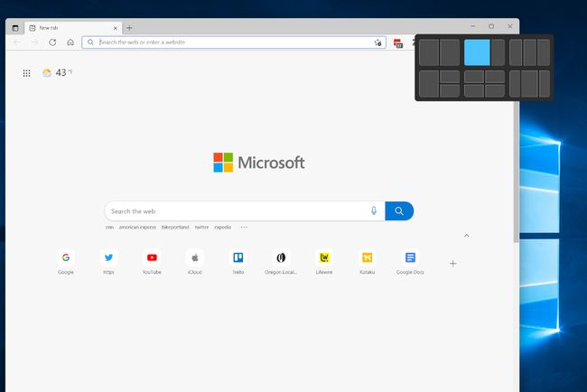
Task: Open the Google Docs shortcut tile
Action: [x=410, y=262]
